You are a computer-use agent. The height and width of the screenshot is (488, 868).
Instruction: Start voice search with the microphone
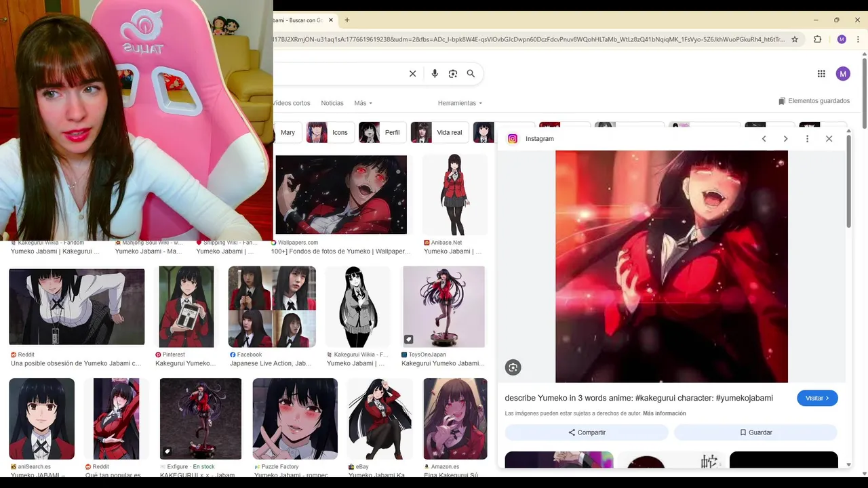pyautogui.click(x=435, y=74)
